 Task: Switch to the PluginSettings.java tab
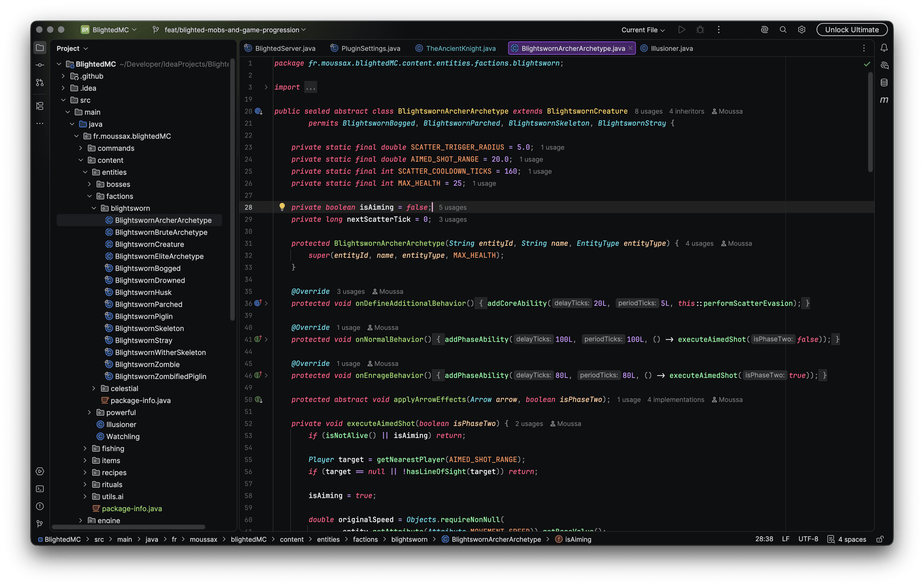pyautogui.click(x=365, y=48)
